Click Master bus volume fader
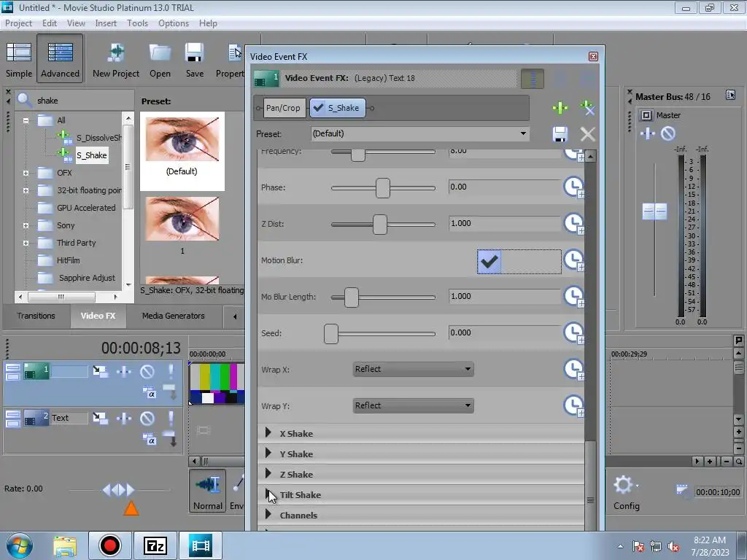 pos(654,211)
